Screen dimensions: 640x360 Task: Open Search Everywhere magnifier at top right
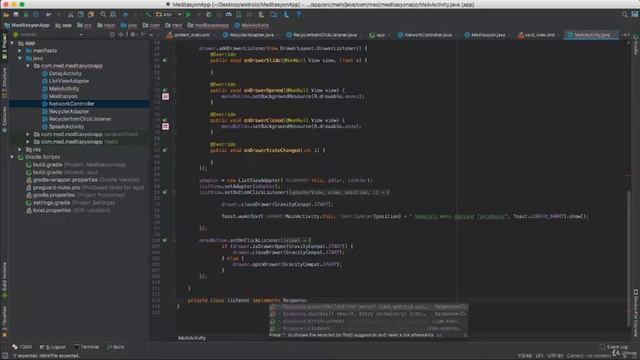624,15
